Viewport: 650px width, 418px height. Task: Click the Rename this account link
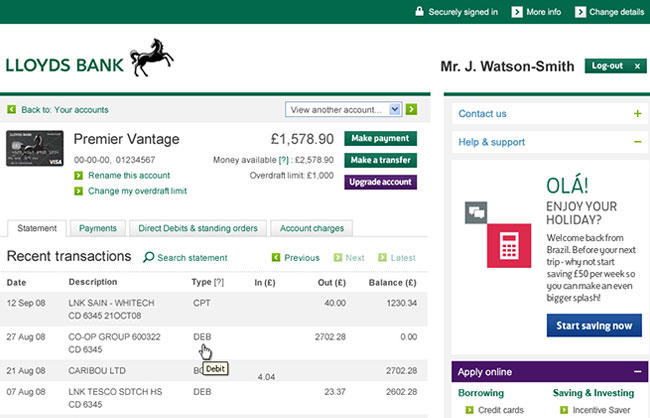pos(127,175)
